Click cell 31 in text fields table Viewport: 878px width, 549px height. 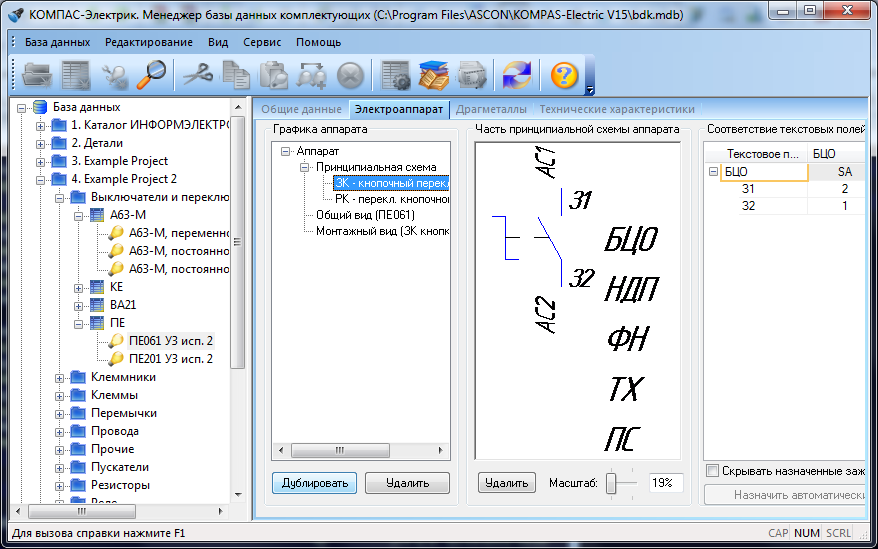748,189
